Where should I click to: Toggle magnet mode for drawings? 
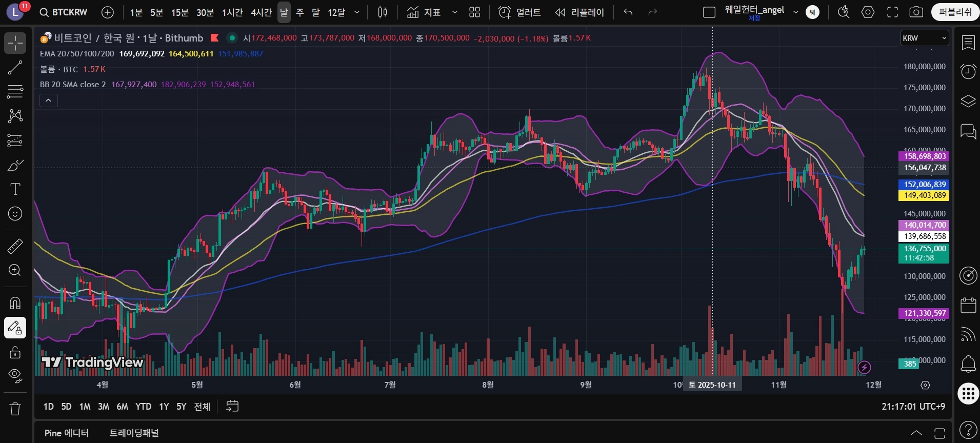(x=15, y=304)
